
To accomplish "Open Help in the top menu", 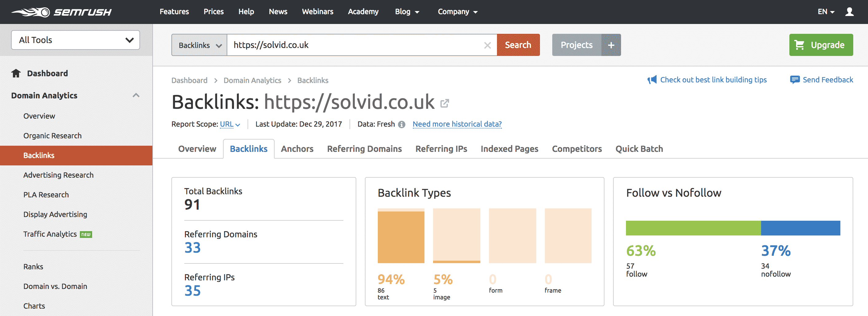I will tap(246, 11).
